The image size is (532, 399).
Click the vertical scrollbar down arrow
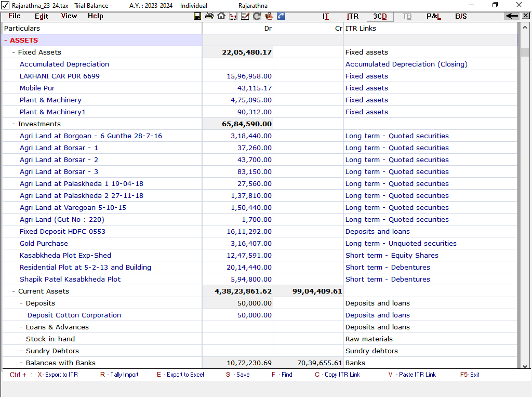[x=525, y=366]
